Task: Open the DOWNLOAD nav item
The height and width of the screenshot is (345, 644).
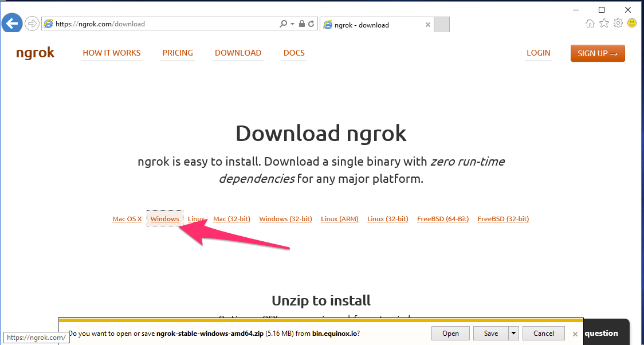Action: (x=238, y=53)
